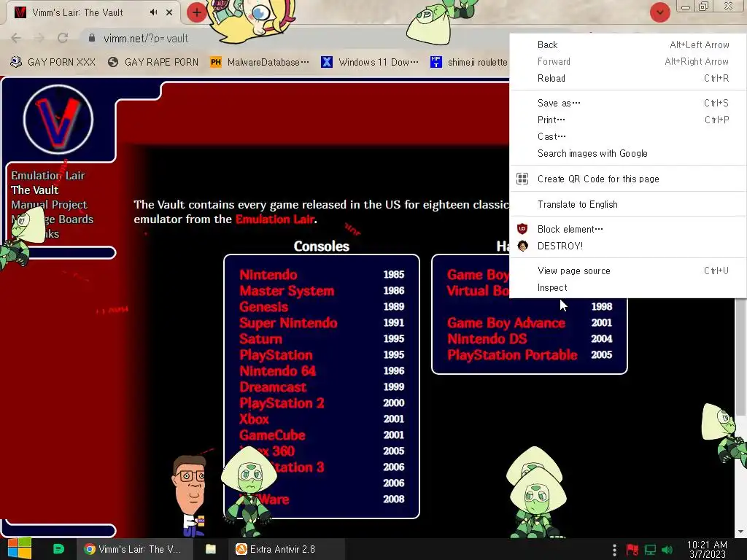747x560 pixels.
Task: Click the padlock site info icon
Action: pos(91,38)
